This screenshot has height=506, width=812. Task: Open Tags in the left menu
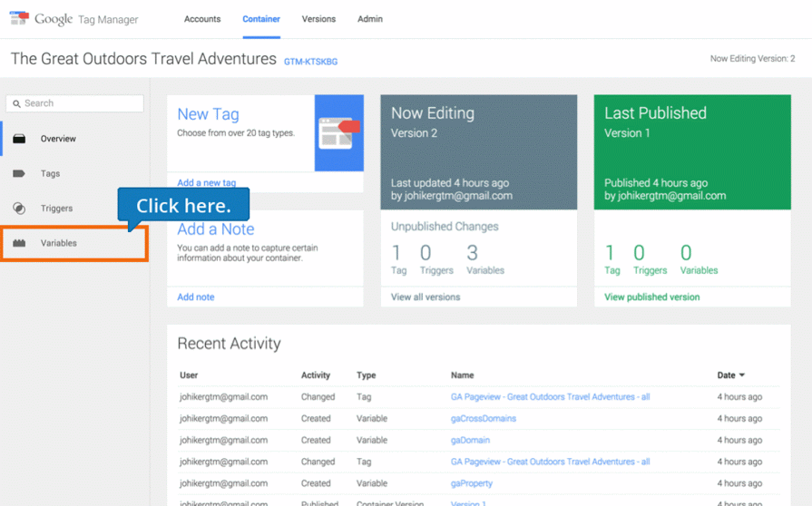point(50,173)
